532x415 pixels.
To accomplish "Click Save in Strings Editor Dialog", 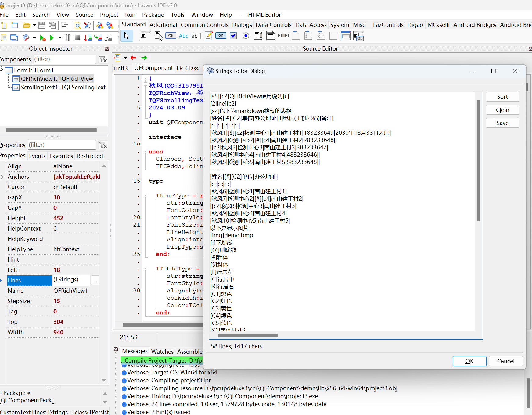I will (502, 123).
